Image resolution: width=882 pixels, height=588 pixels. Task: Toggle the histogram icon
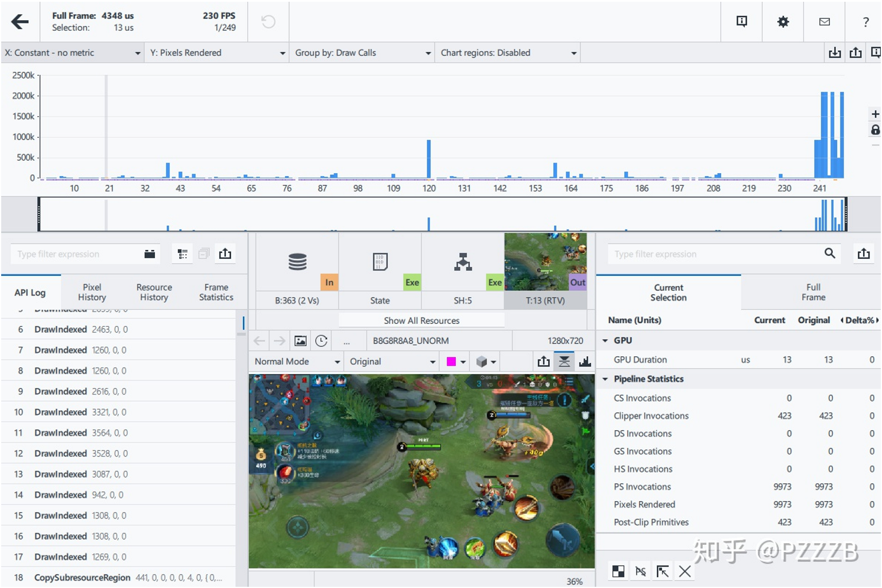[585, 361]
